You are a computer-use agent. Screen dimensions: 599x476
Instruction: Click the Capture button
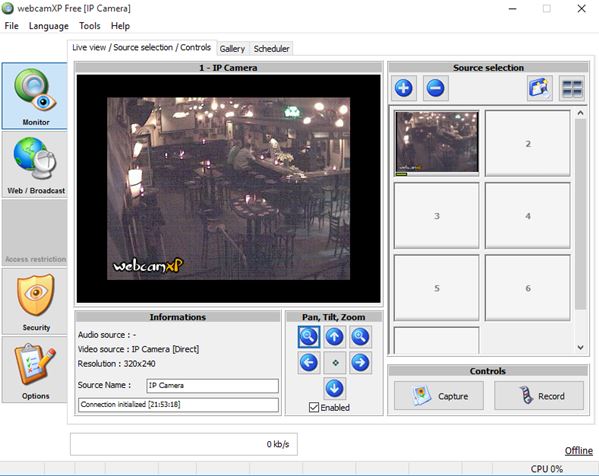439,396
